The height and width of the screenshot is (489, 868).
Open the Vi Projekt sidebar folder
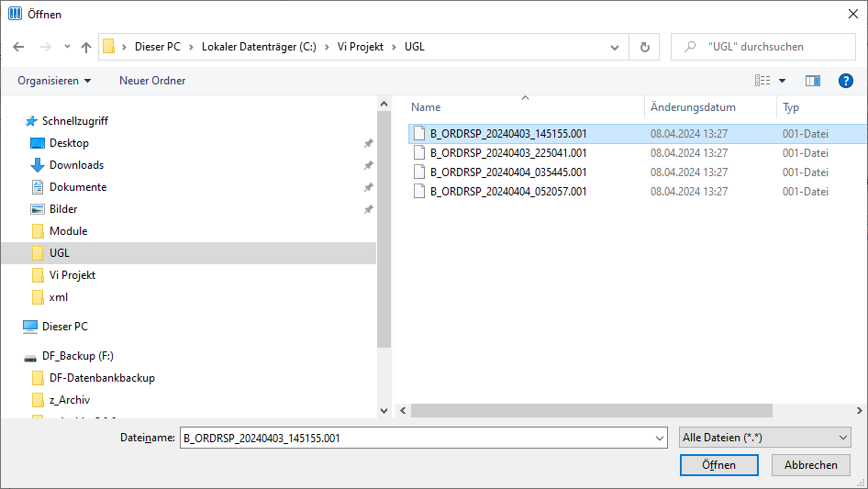coord(72,275)
